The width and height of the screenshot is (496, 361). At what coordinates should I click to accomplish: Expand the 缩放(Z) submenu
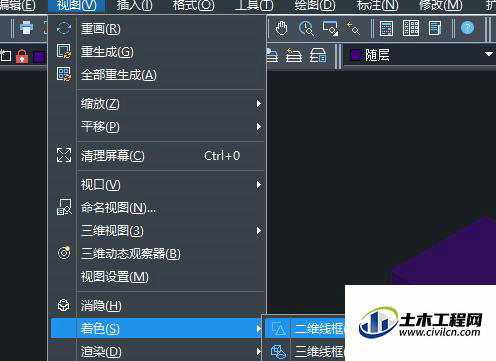[157, 104]
